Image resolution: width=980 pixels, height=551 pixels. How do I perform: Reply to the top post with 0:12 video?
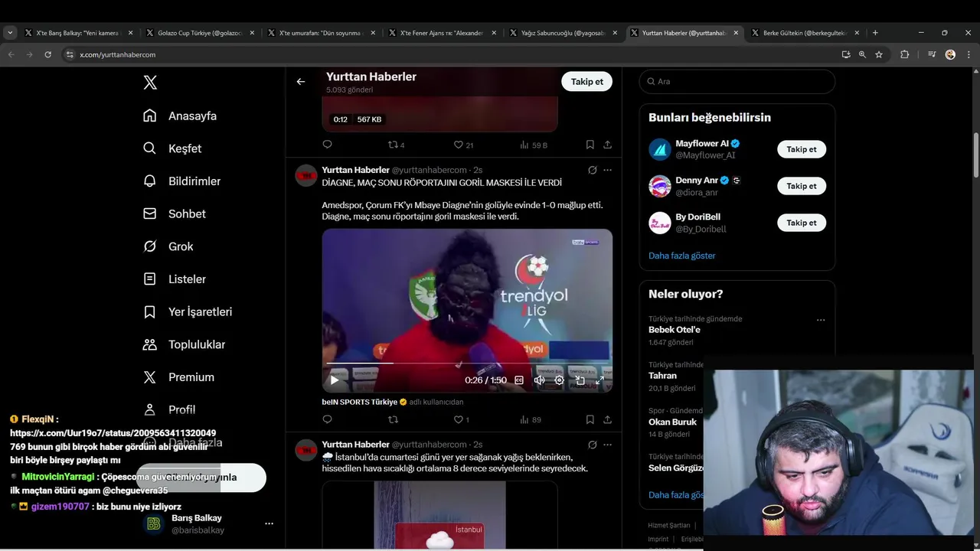(327, 145)
